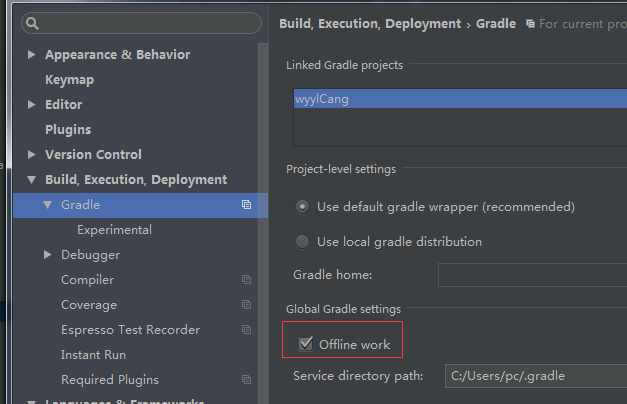Click the per-project icon beside Gradle
The image size is (627, 404).
pyautogui.click(x=246, y=205)
